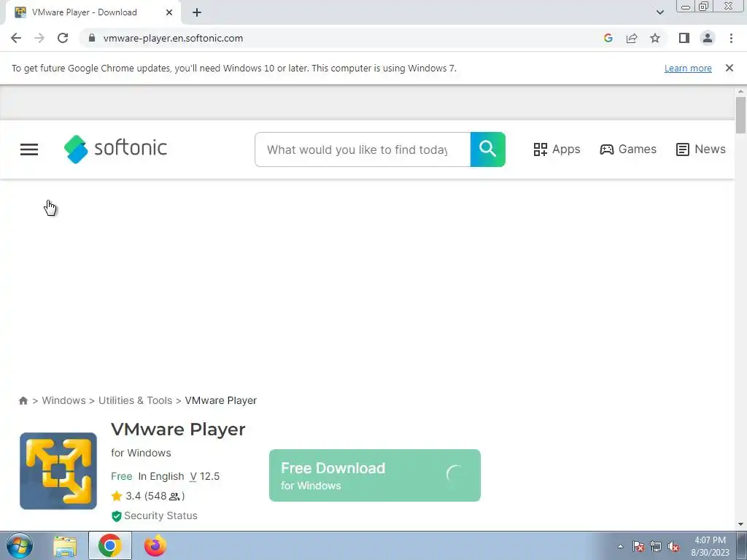Open the Utilities & Tools breadcrumb link

coord(135,400)
